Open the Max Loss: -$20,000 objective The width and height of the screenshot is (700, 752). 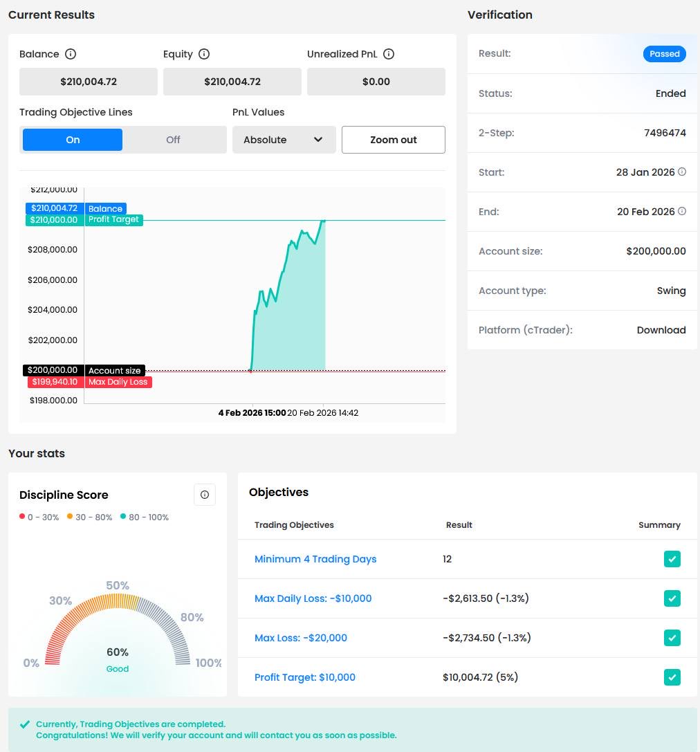click(x=301, y=637)
